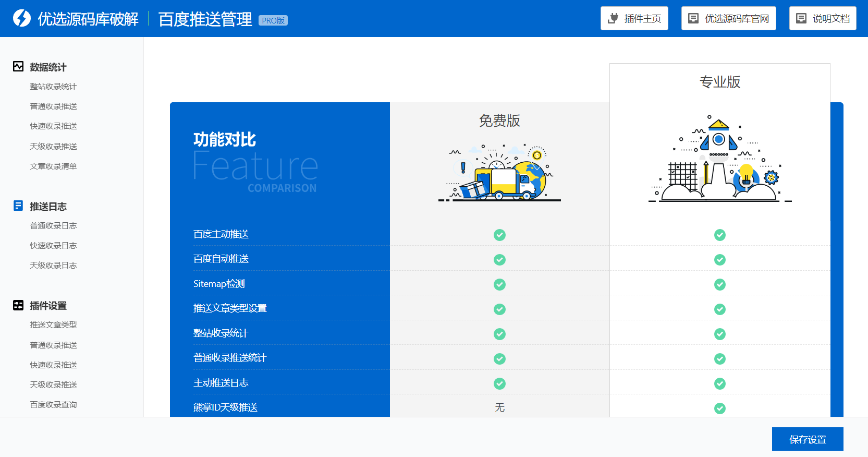Click the icon beside 优选源码库官网
This screenshot has width=868, height=457.
(x=693, y=18)
